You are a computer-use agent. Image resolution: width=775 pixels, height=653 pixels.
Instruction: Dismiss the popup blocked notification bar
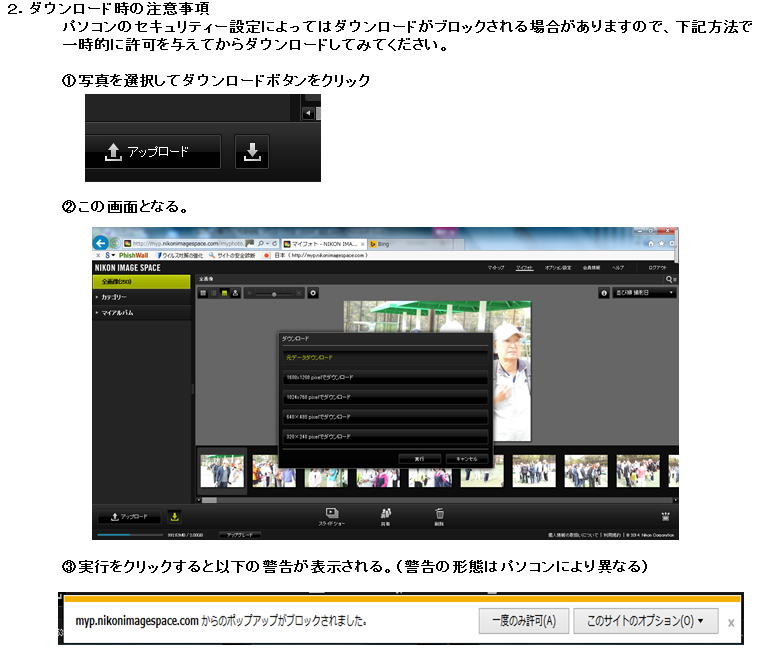[731, 623]
